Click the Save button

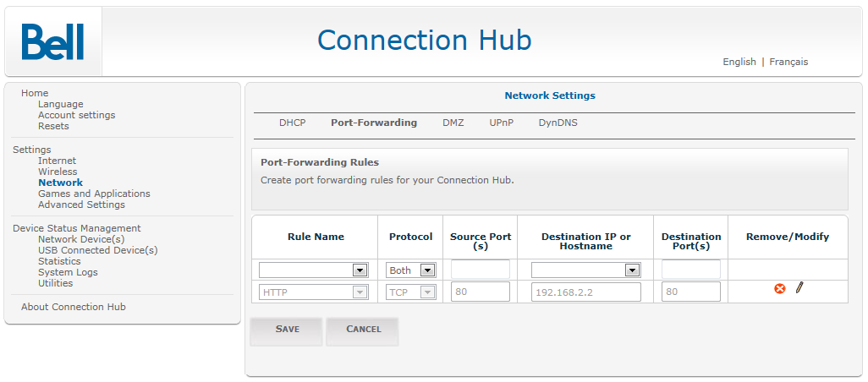coord(286,331)
